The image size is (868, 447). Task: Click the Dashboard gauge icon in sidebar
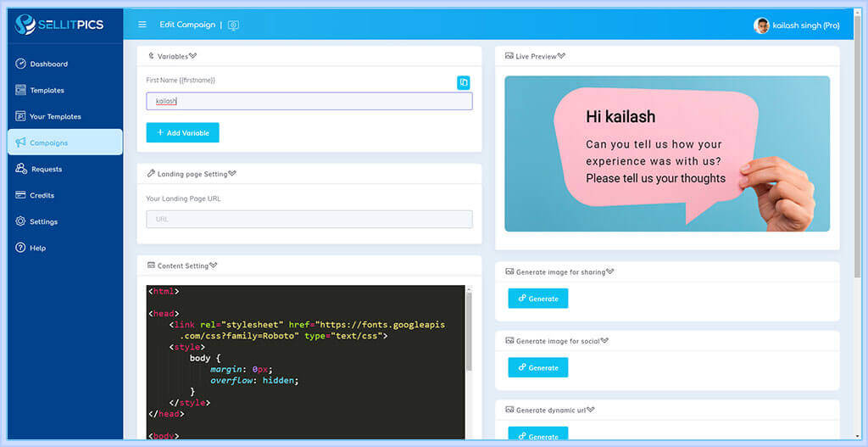20,64
